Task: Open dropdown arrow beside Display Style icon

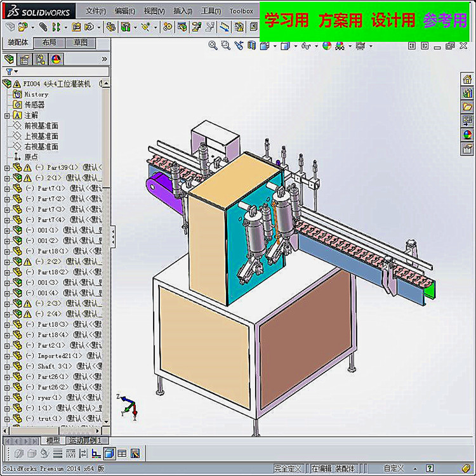Action: pos(295,46)
